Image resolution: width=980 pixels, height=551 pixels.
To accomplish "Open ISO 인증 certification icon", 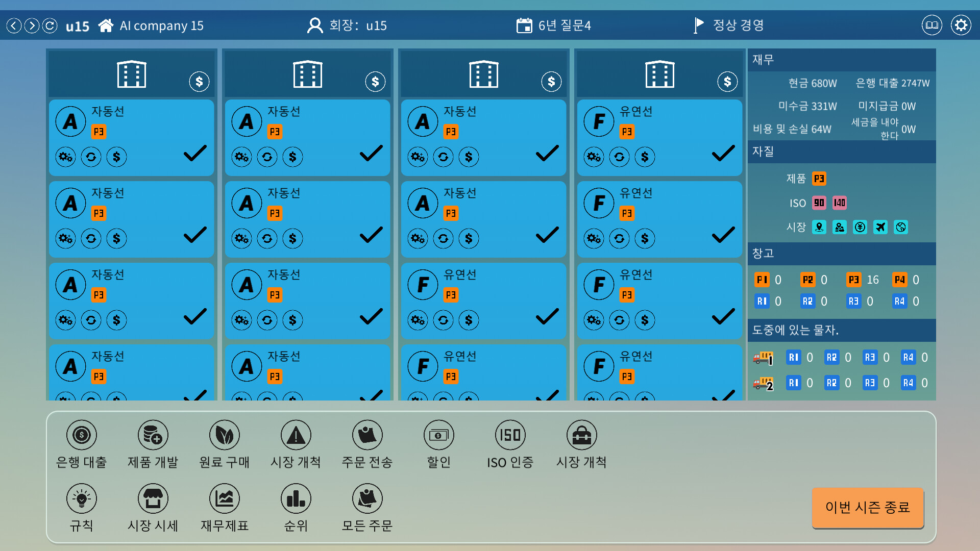I will pyautogui.click(x=510, y=435).
